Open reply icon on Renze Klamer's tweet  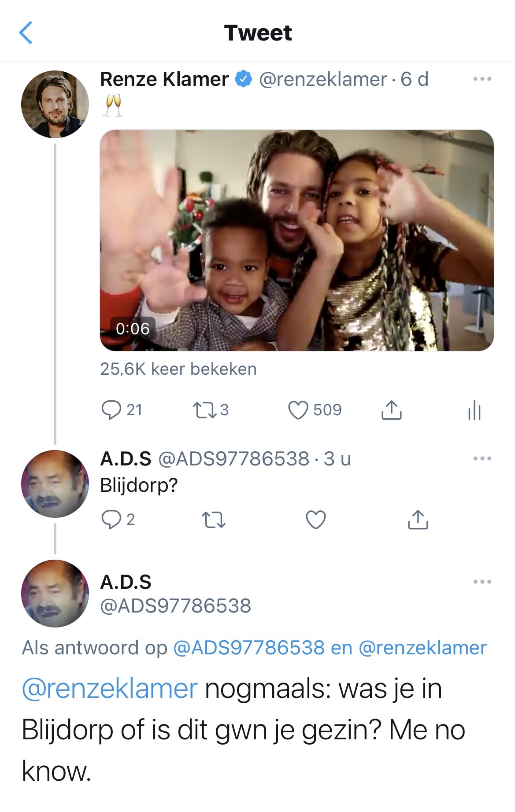pos(111,410)
